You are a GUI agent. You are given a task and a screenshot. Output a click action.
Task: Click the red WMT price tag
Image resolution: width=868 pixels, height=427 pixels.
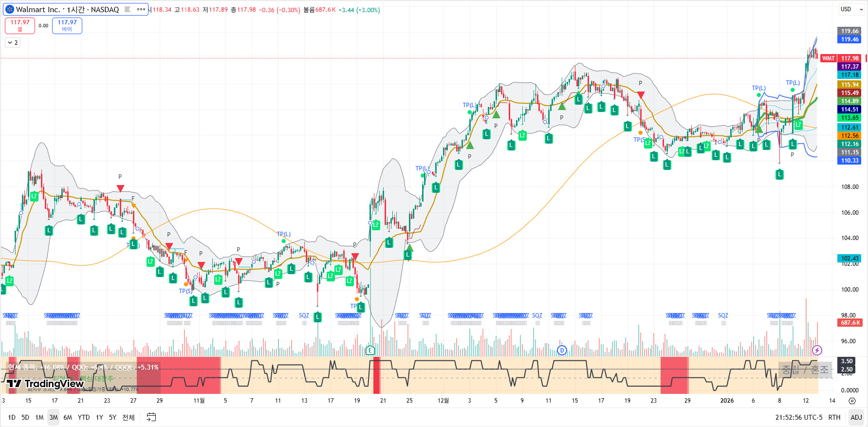tap(828, 58)
